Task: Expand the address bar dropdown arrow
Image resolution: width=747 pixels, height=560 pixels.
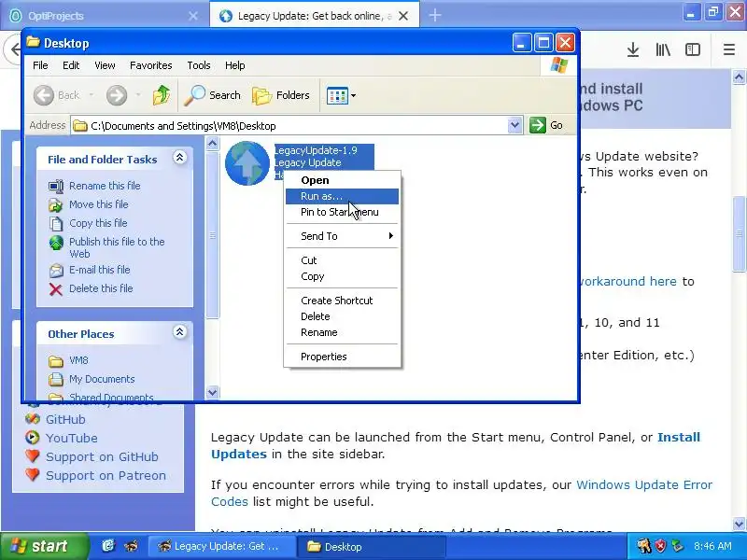Action: pyautogui.click(x=514, y=125)
